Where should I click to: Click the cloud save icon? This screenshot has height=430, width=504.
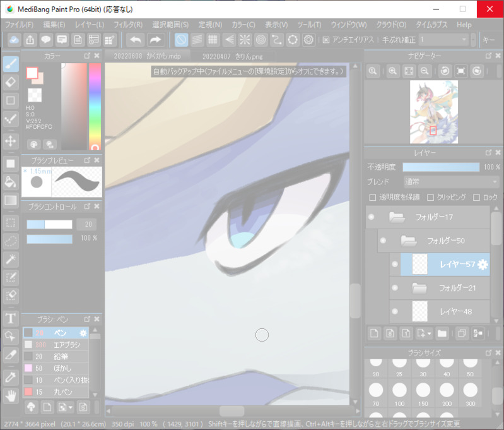tap(14, 40)
